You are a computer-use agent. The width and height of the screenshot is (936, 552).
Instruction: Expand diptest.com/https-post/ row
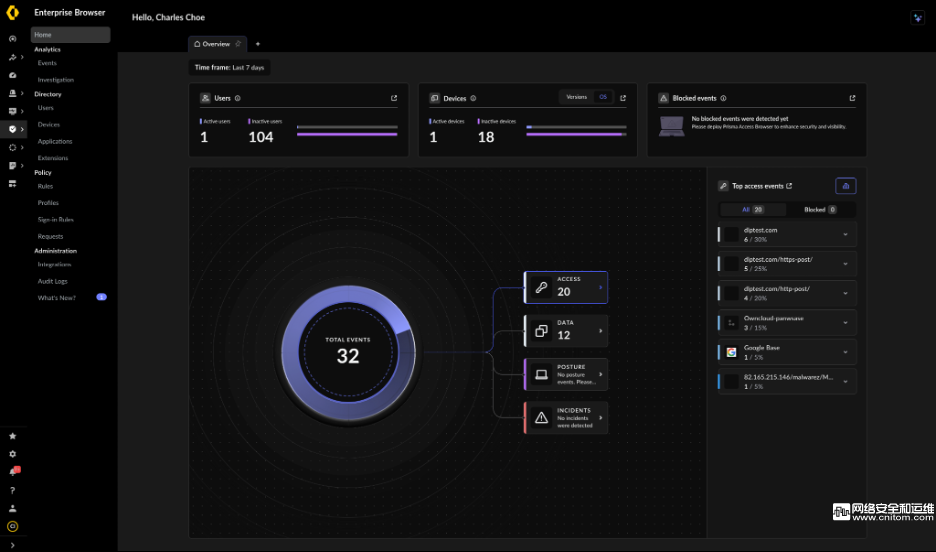pyautogui.click(x=846, y=264)
